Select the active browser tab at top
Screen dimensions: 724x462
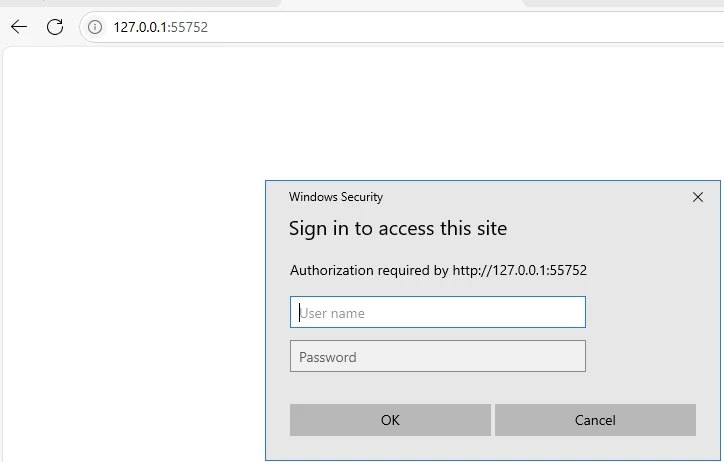click(x=400, y=3)
